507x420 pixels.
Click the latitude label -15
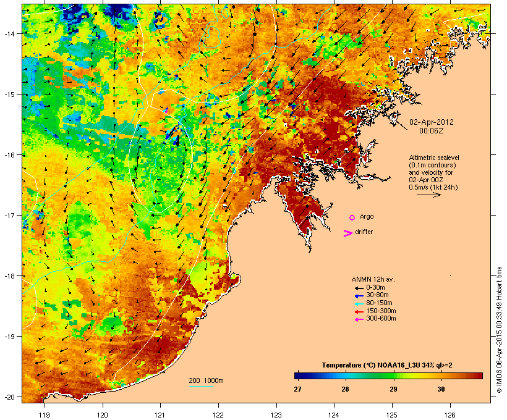(x=9, y=94)
